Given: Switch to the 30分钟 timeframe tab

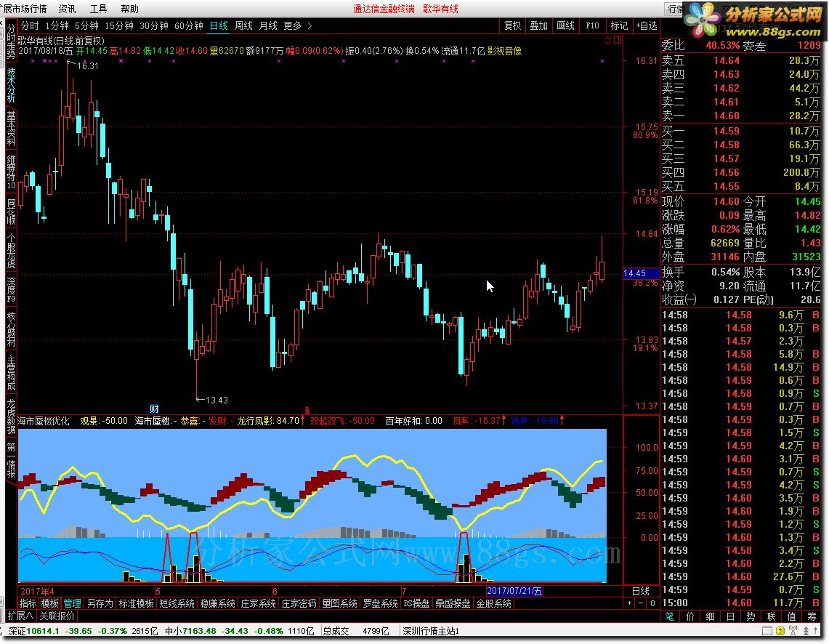Looking at the screenshot, I should 154,25.
